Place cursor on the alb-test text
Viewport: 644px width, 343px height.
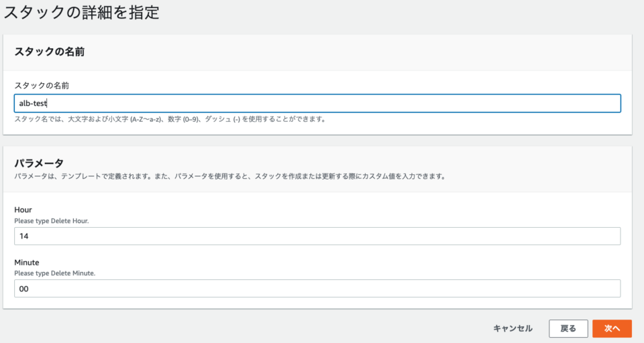tap(33, 103)
